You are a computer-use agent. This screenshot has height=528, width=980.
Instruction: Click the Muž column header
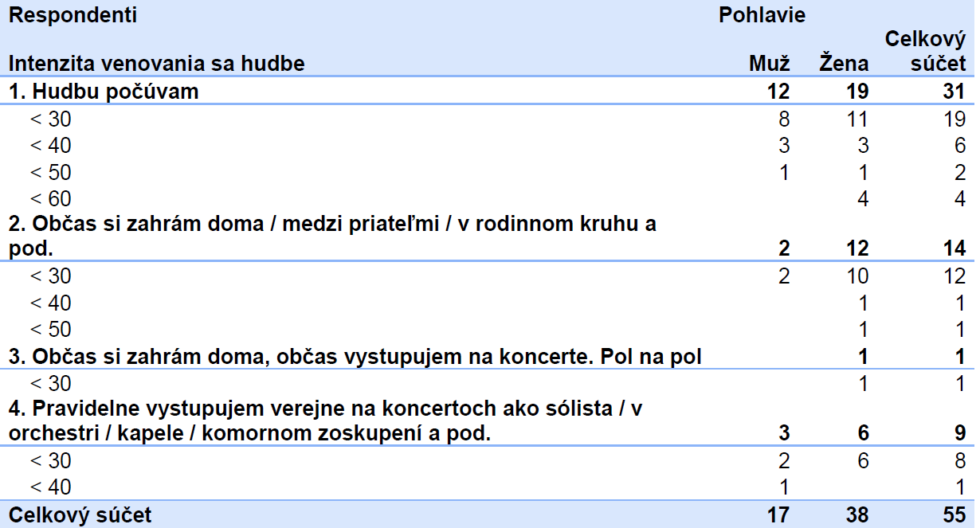coord(770,64)
